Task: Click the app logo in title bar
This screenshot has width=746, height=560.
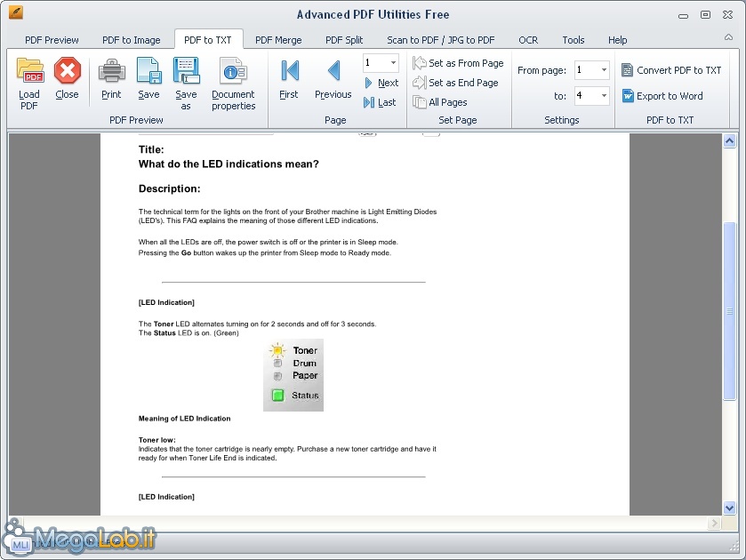Action: pos(16,12)
